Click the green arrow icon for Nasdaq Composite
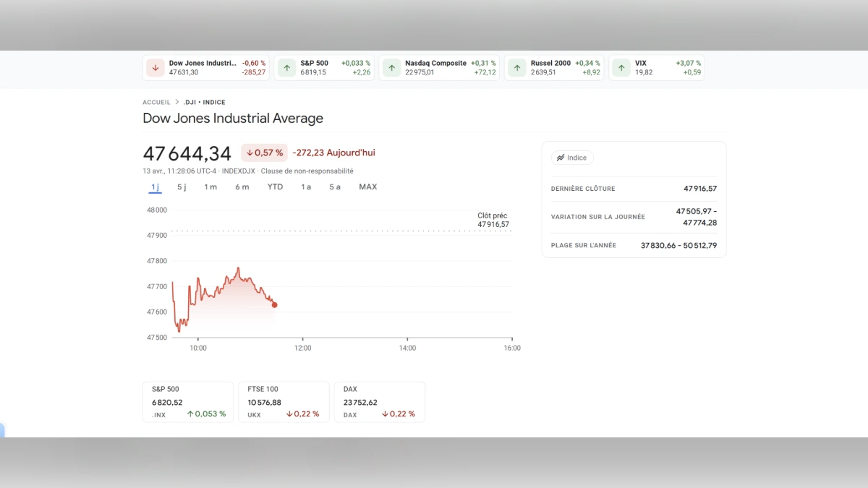Screen dimensions: 868x488 point(391,68)
